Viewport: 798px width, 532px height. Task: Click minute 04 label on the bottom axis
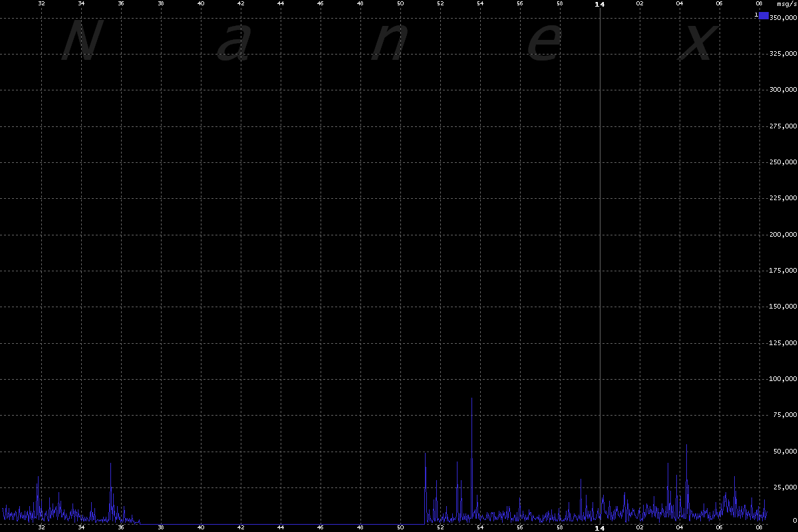click(680, 528)
